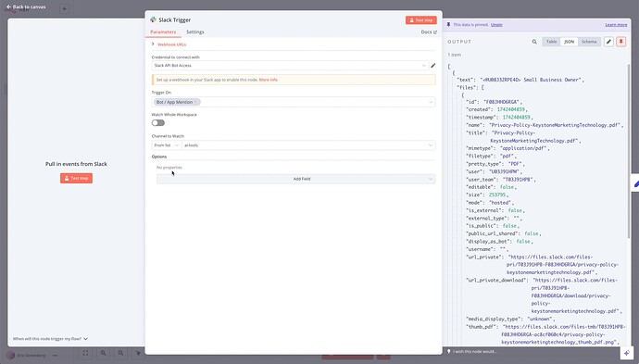Switch output view to JSON
The width and height of the screenshot is (639, 364).
pyautogui.click(x=569, y=42)
